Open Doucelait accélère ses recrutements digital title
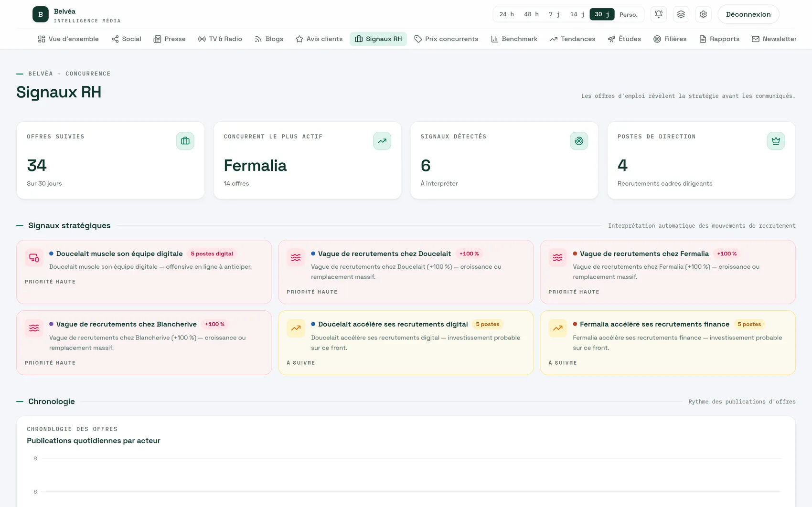 (x=393, y=325)
